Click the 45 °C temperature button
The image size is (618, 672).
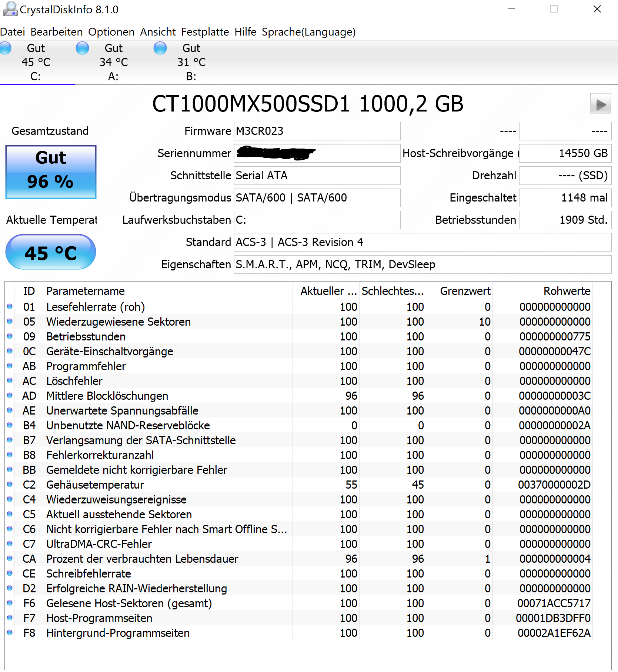(x=51, y=252)
